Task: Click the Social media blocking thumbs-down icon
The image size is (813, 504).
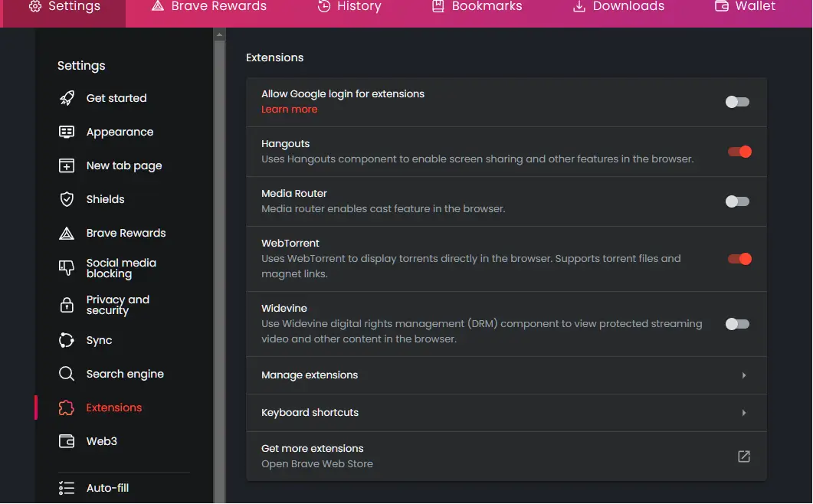Action: click(x=67, y=268)
